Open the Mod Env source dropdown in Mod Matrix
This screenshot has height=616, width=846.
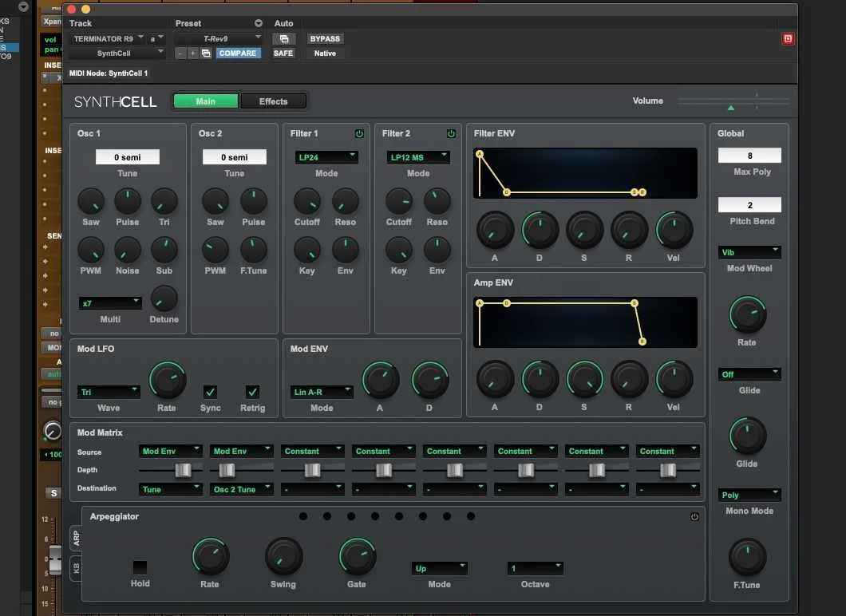[170, 451]
